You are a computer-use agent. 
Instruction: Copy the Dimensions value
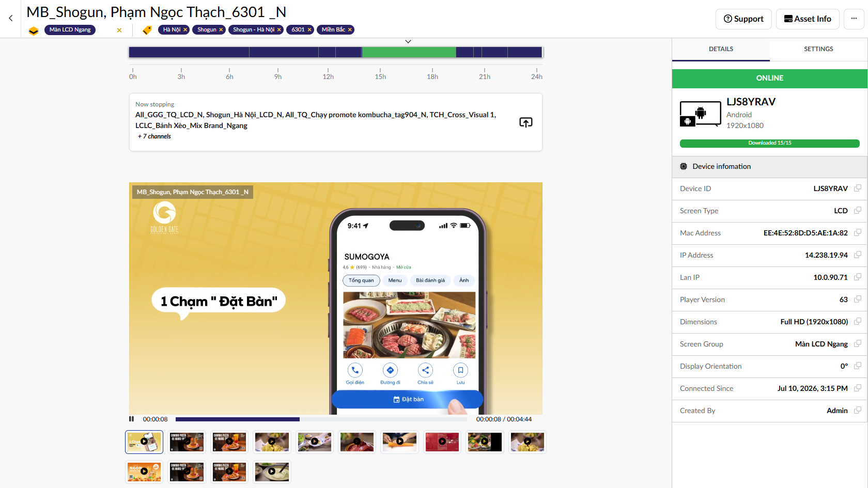coord(858,321)
